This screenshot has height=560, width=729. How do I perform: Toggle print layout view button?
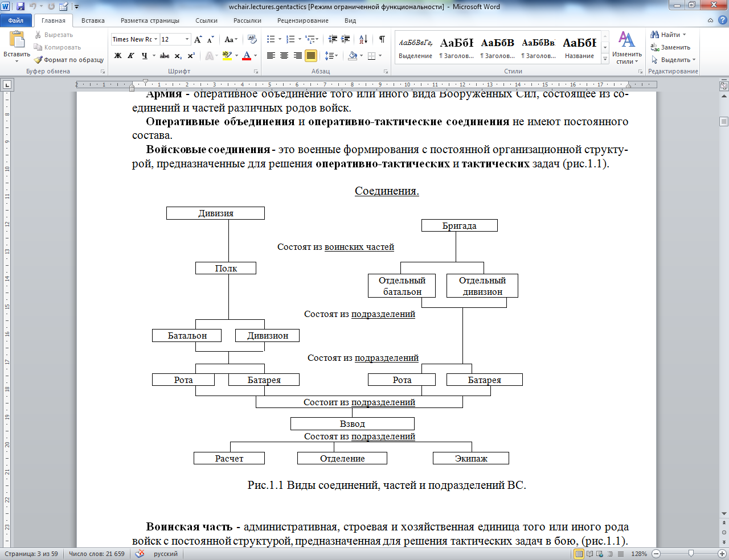(x=579, y=554)
